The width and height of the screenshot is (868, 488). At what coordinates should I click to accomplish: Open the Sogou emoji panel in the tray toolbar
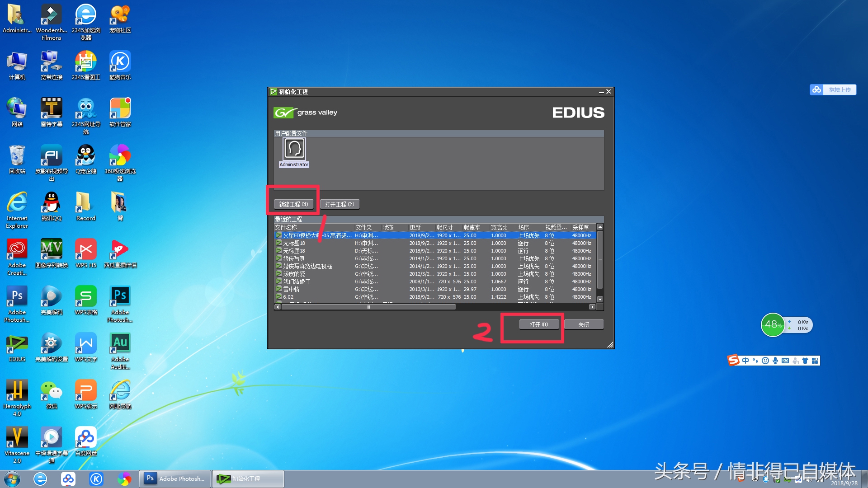pos(765,361)
